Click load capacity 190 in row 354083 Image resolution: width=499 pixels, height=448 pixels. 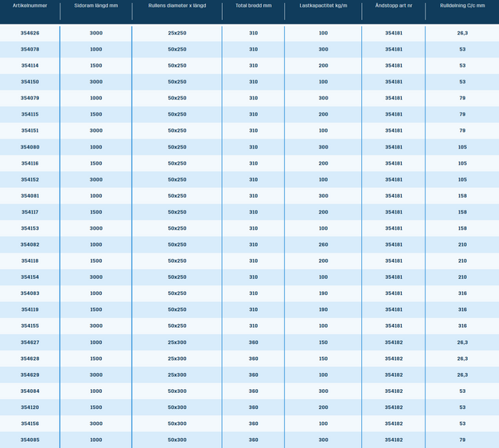click(323, 293)
